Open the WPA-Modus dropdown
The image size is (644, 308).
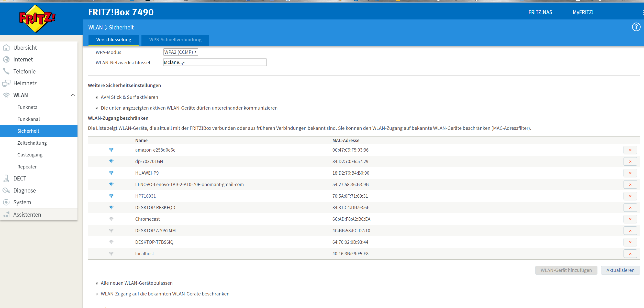pyautogui.click(x=181, y=52)
